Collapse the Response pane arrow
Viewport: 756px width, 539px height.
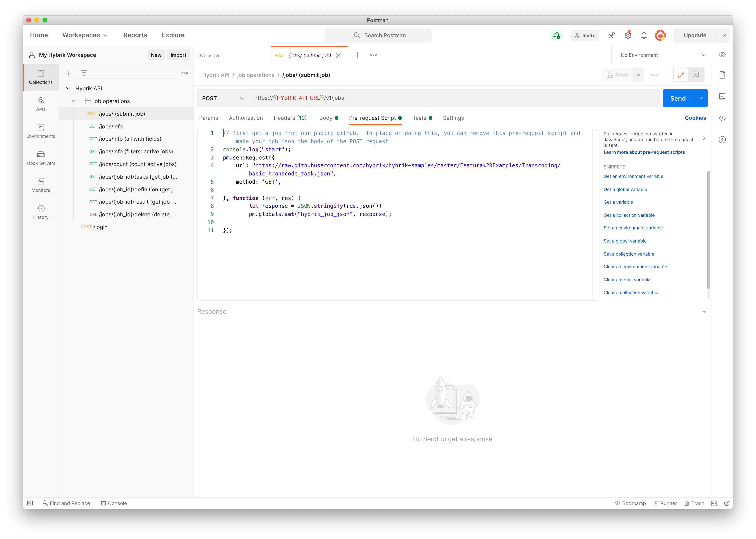(x=704, y=312)
